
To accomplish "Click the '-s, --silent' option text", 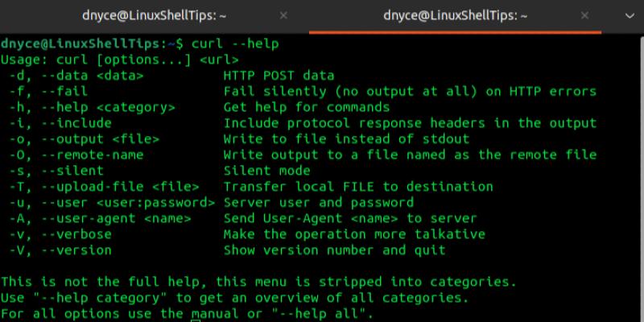I will [x=57, y=171].
